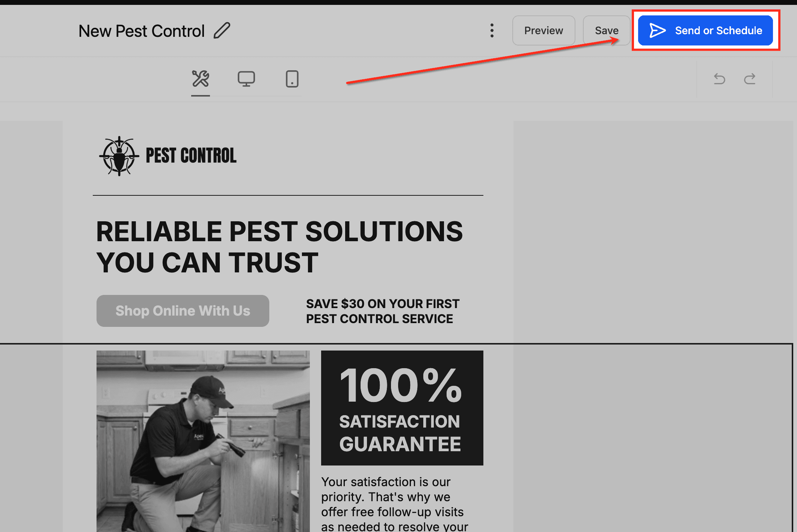Open the three-dot options menu
797x532 pixels.
point(492,30)
